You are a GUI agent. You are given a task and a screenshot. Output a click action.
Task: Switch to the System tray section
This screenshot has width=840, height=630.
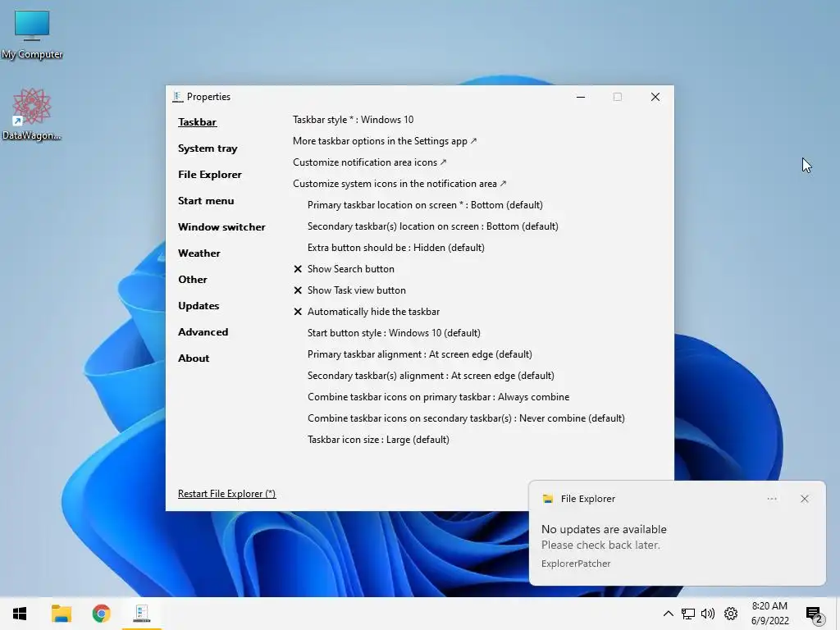point(208,148)
